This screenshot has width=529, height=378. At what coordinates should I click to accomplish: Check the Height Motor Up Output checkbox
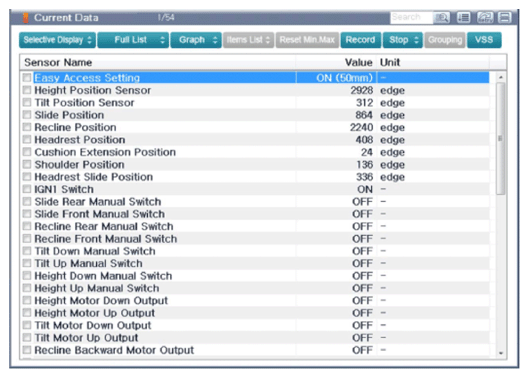27,313
